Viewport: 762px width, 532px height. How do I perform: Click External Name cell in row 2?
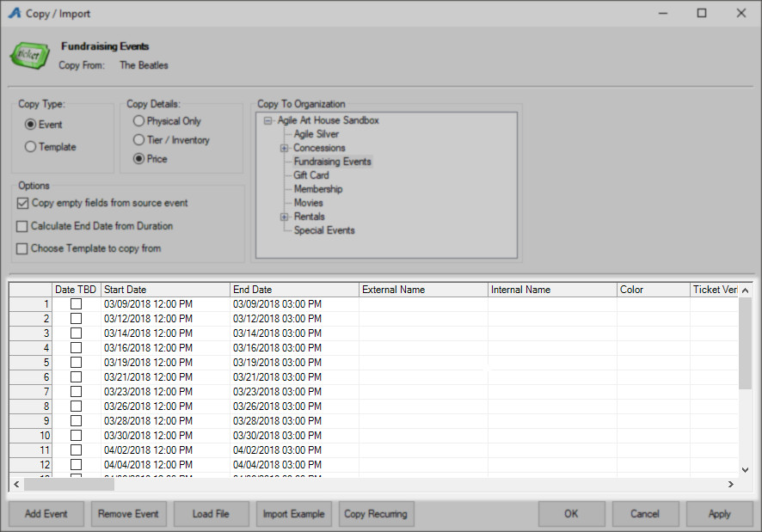point(423,319)
